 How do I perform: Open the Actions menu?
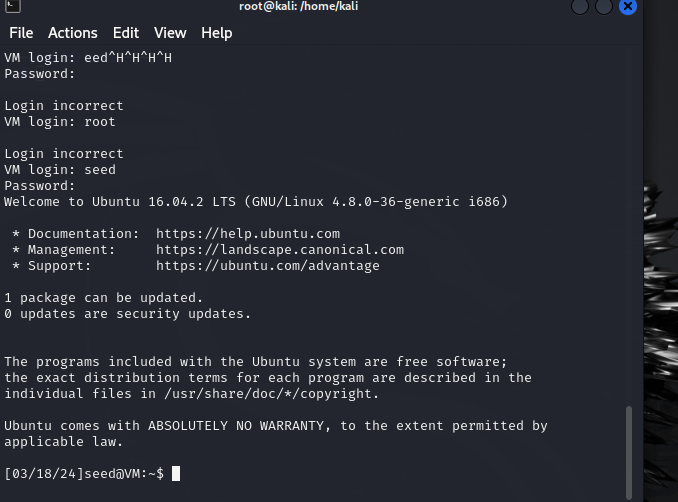point(73,33)
